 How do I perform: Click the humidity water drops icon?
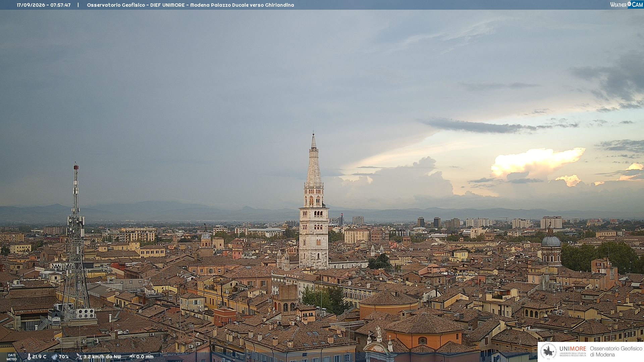tap(55, 357)
